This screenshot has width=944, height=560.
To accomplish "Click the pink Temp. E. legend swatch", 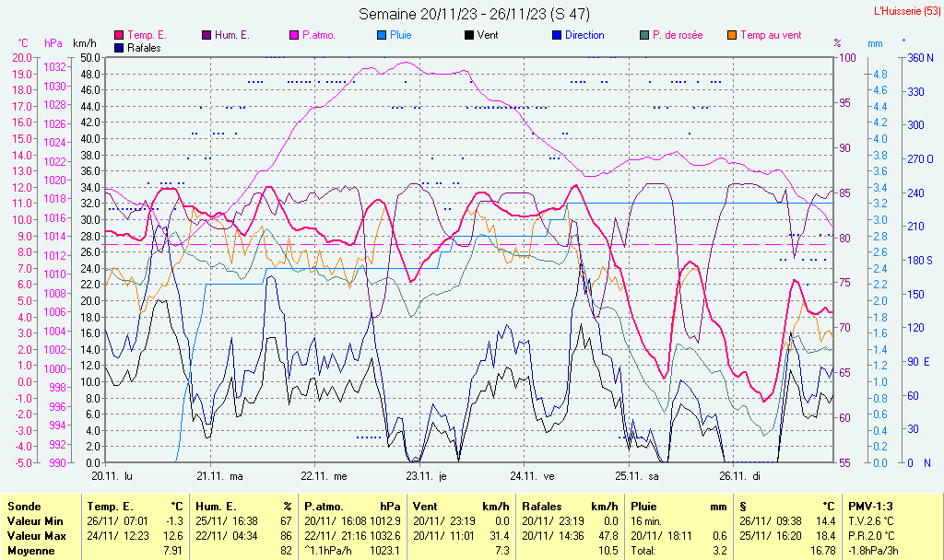I will 119,36.
